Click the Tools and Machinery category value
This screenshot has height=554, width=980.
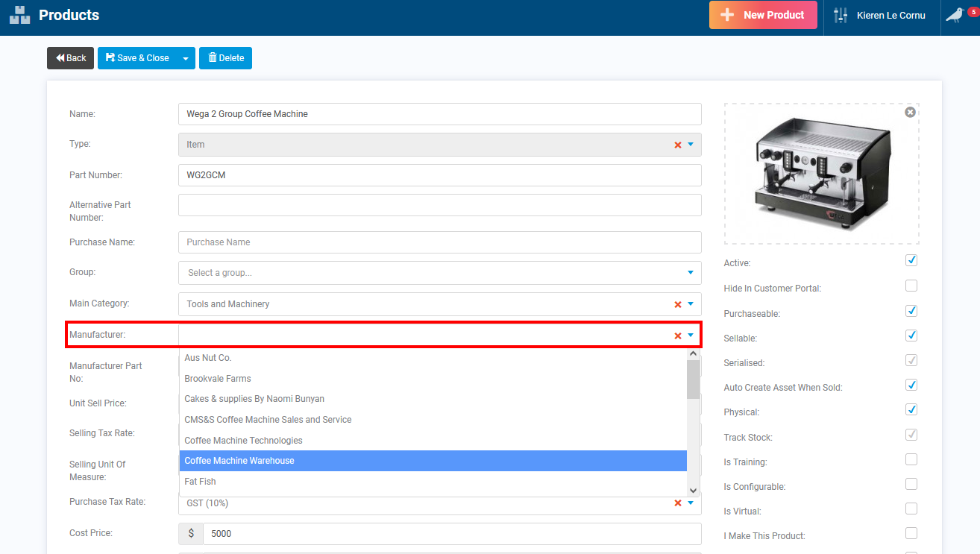(228, 304)
